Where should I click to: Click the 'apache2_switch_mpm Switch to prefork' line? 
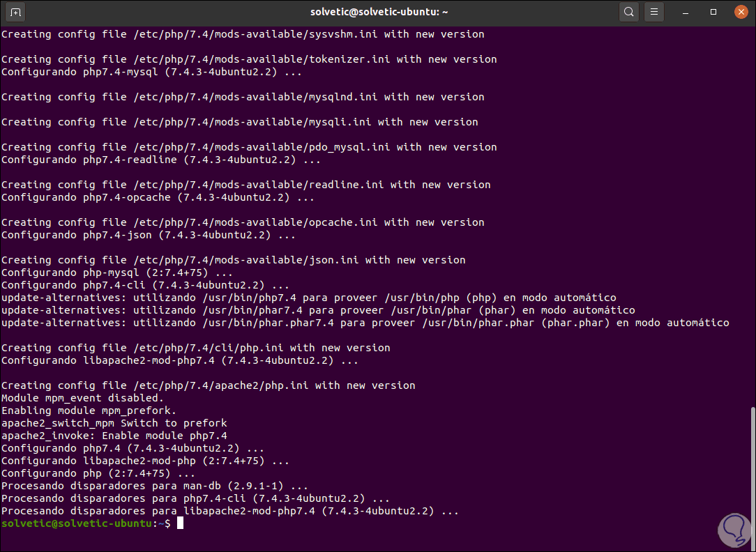114,423
